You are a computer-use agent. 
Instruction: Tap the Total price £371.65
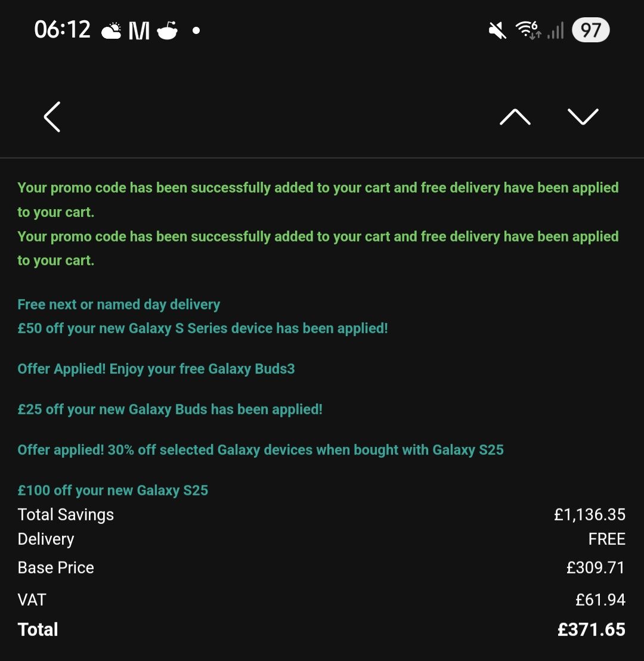591,629
